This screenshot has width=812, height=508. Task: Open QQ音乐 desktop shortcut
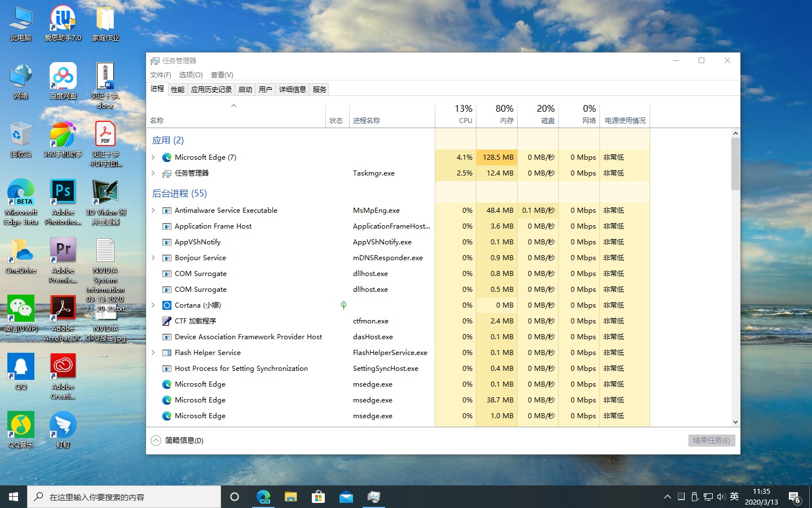pyautogui.click(x=21, y=430)
